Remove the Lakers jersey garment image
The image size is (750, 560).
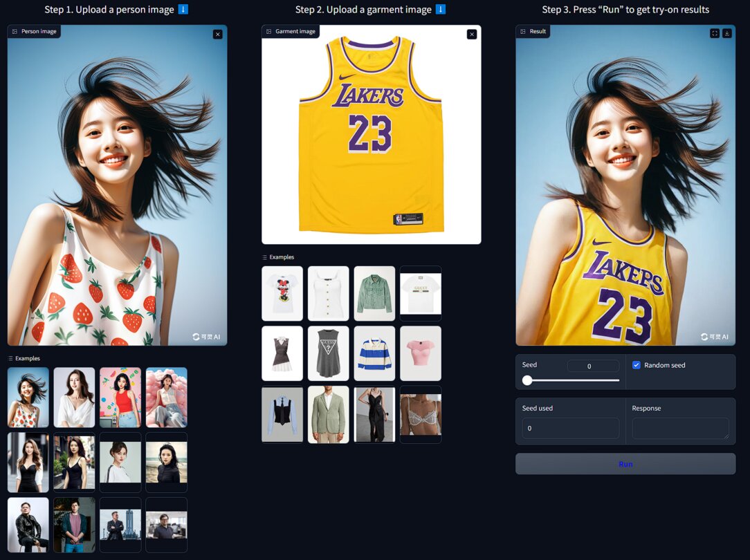click(x=472, y=34)
